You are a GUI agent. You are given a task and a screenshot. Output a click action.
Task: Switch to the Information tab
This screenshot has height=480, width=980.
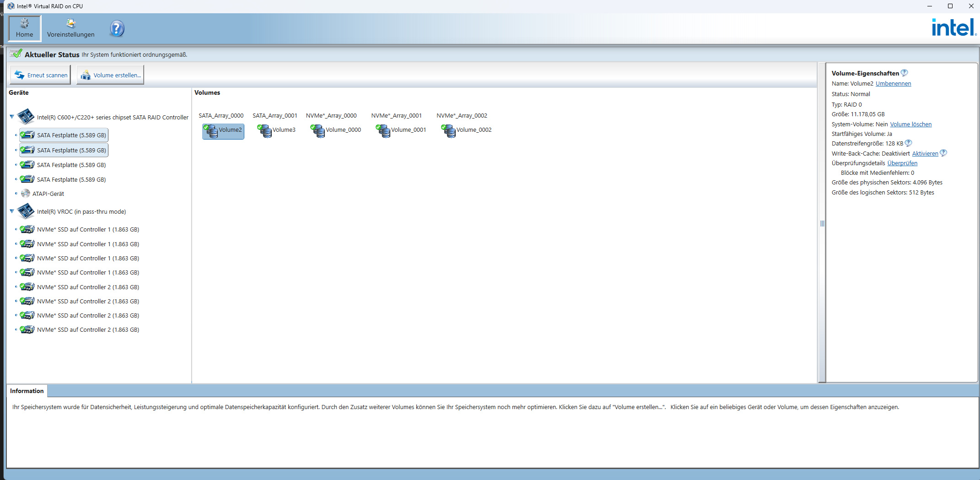[x=27, y=391]
